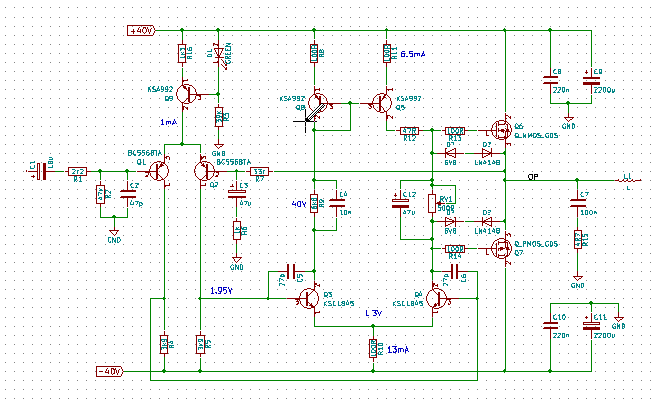The height and width of the screenshot is (399, 657).
Task: Click the 30K resistor under the LED
Action: tap(218, 116)
